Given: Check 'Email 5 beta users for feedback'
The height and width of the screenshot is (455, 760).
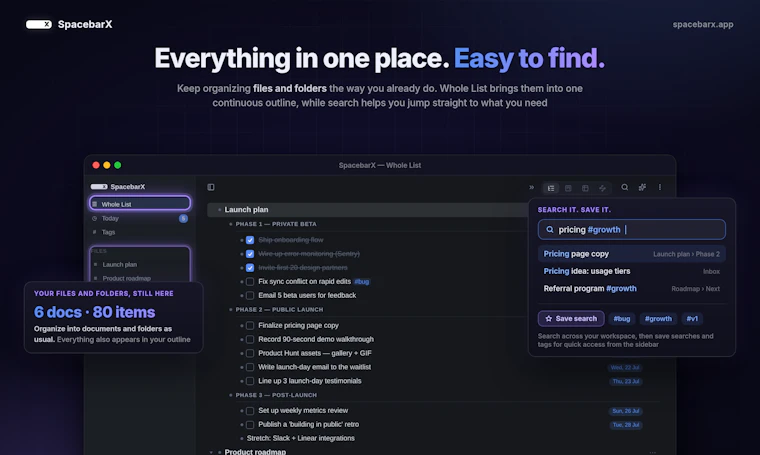Looking at the screenshot, I should (x=250, y=296).
